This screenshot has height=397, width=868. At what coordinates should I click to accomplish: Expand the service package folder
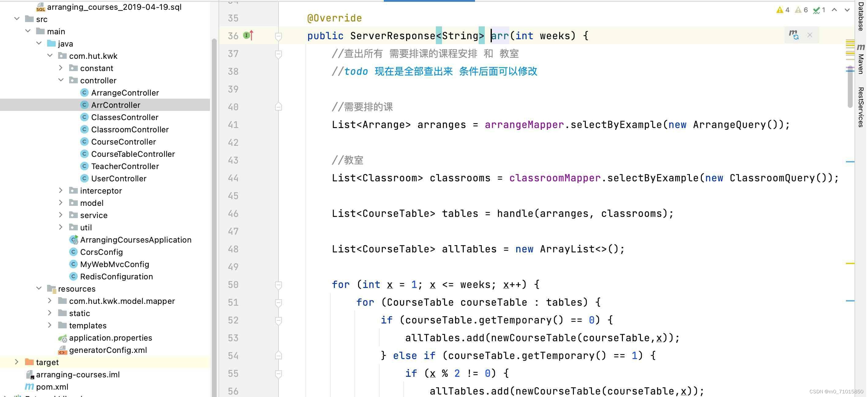click(61, 215)
